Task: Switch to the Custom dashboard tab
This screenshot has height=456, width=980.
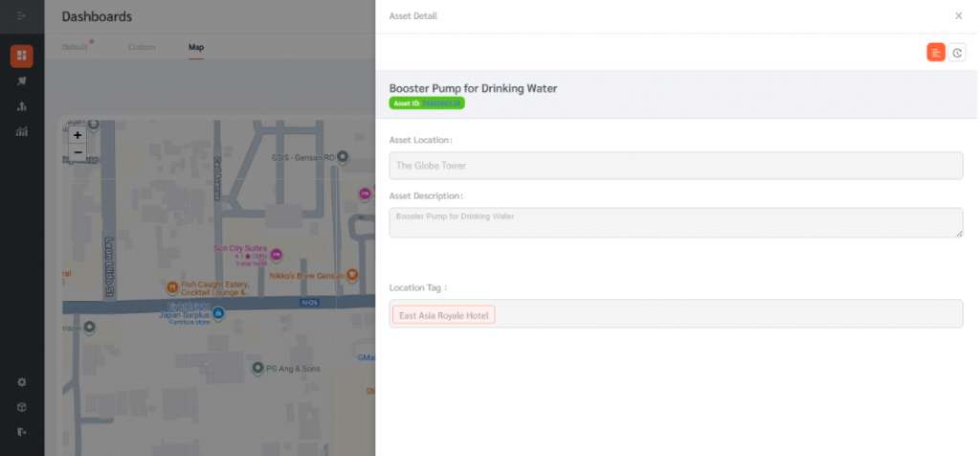Action: [x=142, y=48]
